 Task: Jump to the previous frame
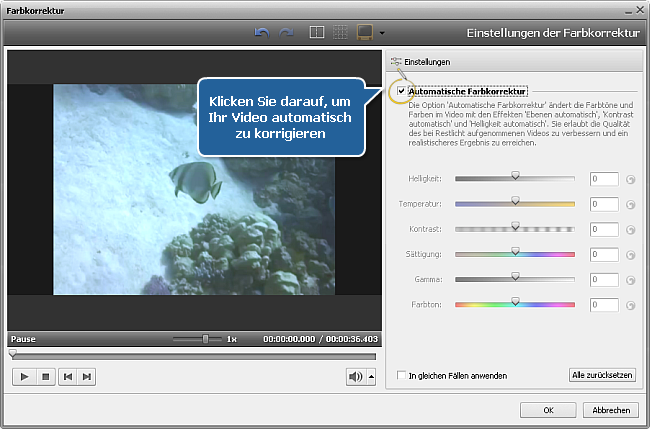click(x=67, y=376)
